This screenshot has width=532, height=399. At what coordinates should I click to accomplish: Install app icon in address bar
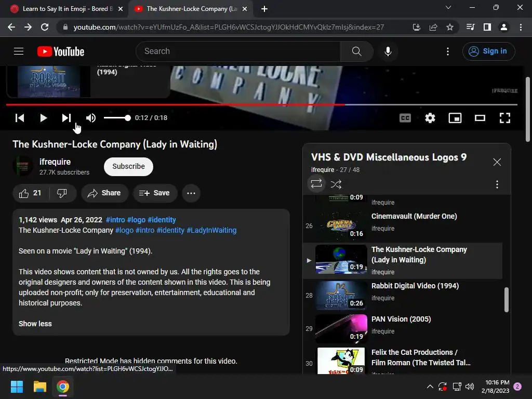click(417, 27)
